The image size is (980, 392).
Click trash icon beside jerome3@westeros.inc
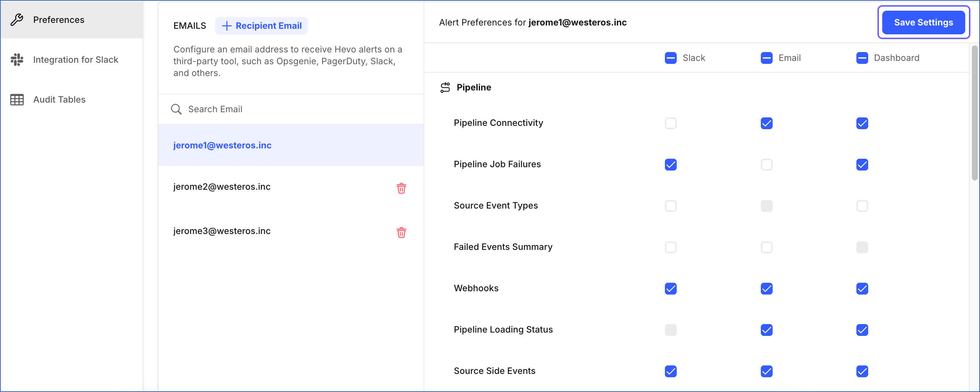click(x=401, y=233)
